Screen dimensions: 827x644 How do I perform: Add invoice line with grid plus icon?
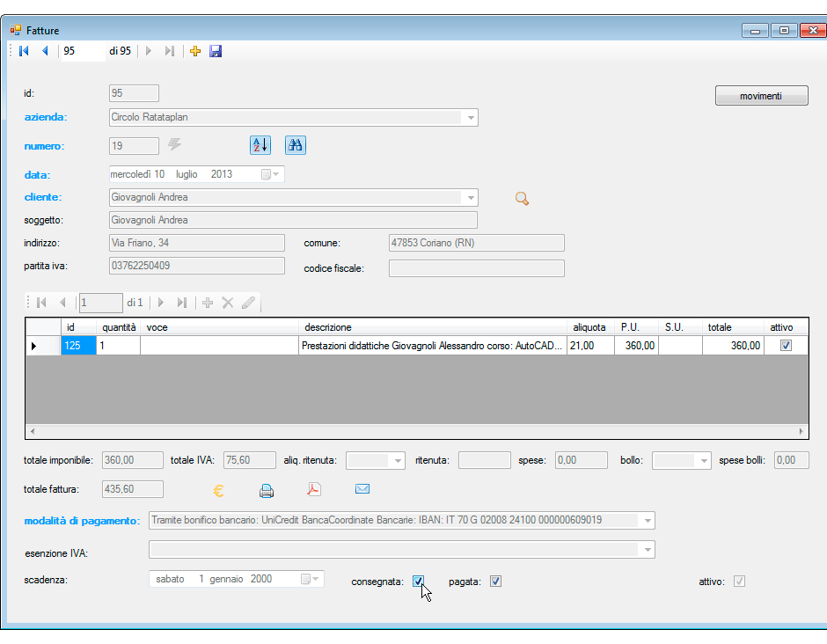(208, 303)
